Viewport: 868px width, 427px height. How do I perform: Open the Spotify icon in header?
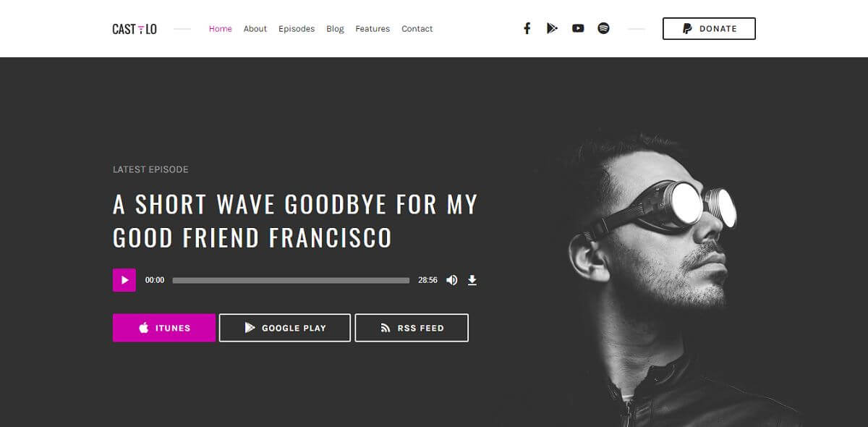603,28
